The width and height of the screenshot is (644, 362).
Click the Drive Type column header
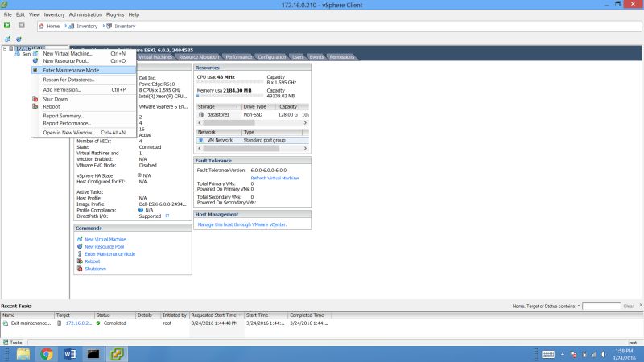(x=258, y=107)
